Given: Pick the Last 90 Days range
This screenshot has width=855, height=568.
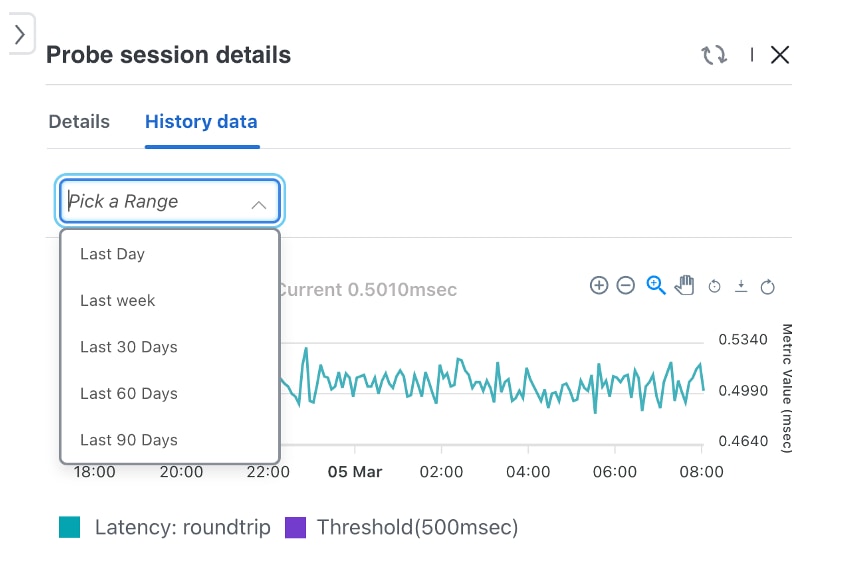Looking at the screenshot, I should point(129,440).
